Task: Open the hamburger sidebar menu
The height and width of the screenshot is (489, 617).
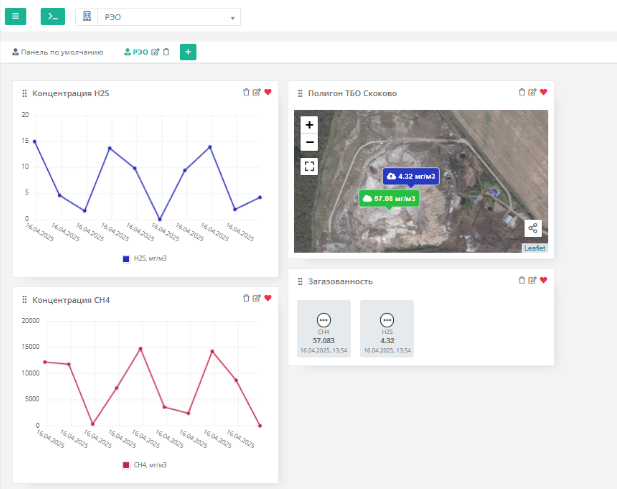Action: tap(16, 17)
